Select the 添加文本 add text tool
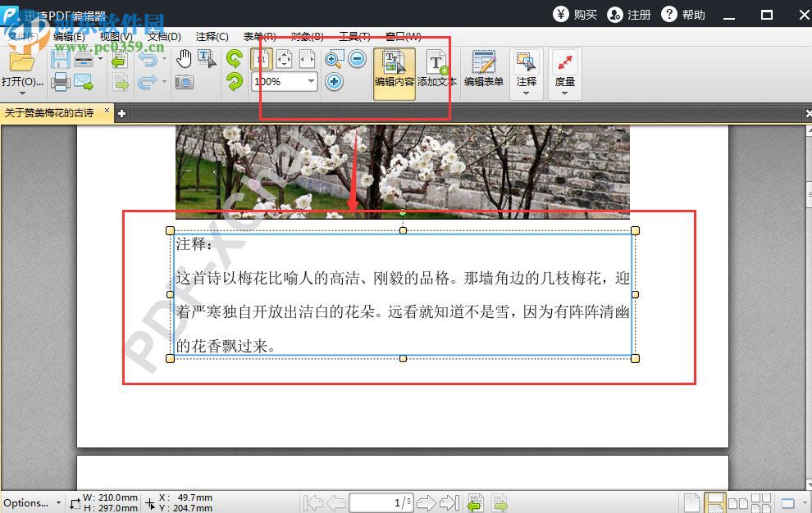The width and height of the screenshot is (812, 513). pyautogui.click(x=436, y=70)
